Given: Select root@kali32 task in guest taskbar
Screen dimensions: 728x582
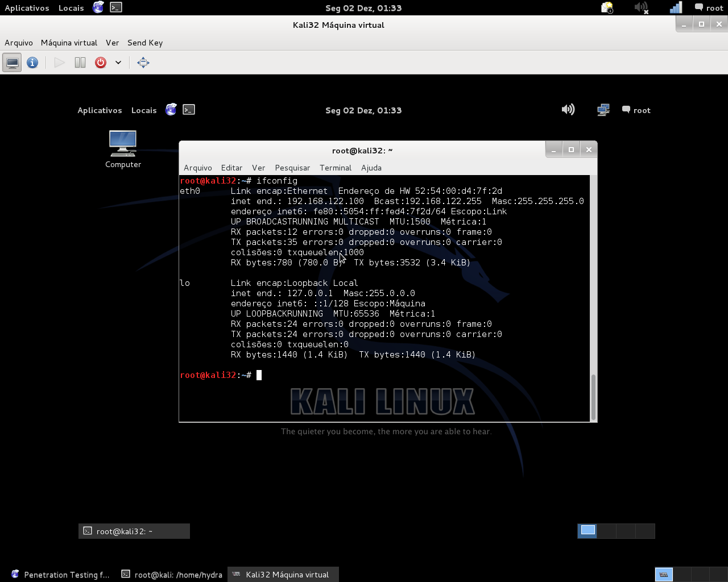Looking at the screenshot, I should click(x=134, y=531).
